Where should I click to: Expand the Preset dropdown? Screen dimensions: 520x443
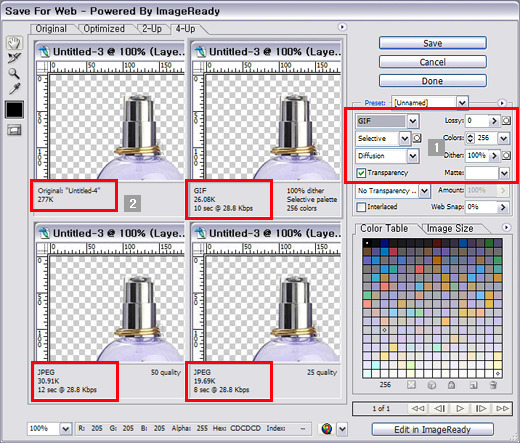(x=462, y=103)
